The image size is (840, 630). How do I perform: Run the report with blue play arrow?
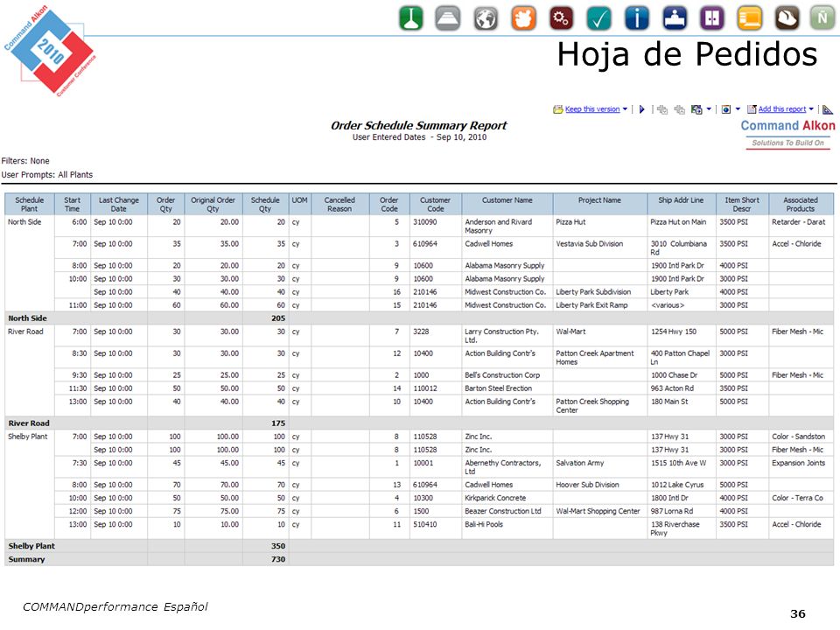click(641, 109)
